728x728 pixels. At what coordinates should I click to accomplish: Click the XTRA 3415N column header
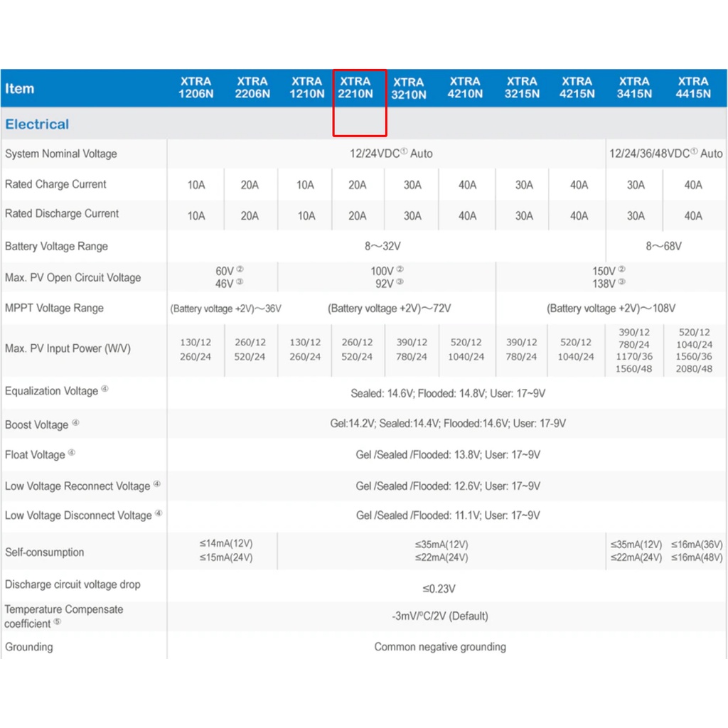click(x=634, y=87)
